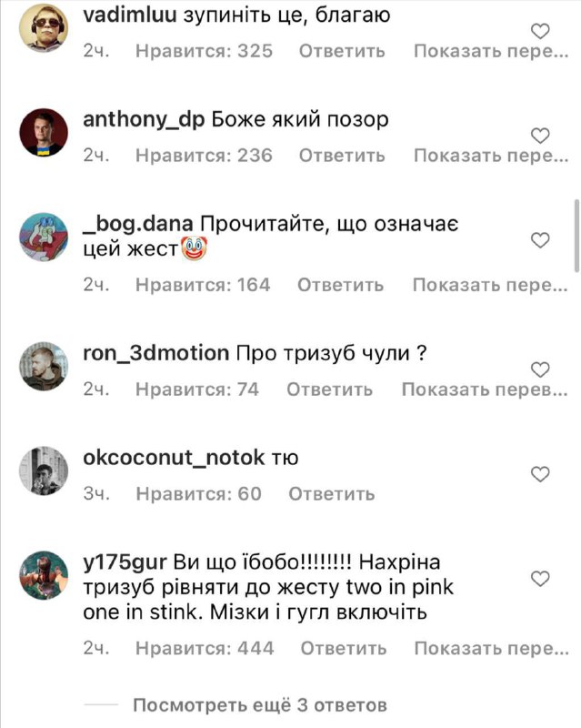This screenshot has width=581, height=728.
Task: Open likes count 444 on y175gur's comment
Action: click(x=205, y=648)
